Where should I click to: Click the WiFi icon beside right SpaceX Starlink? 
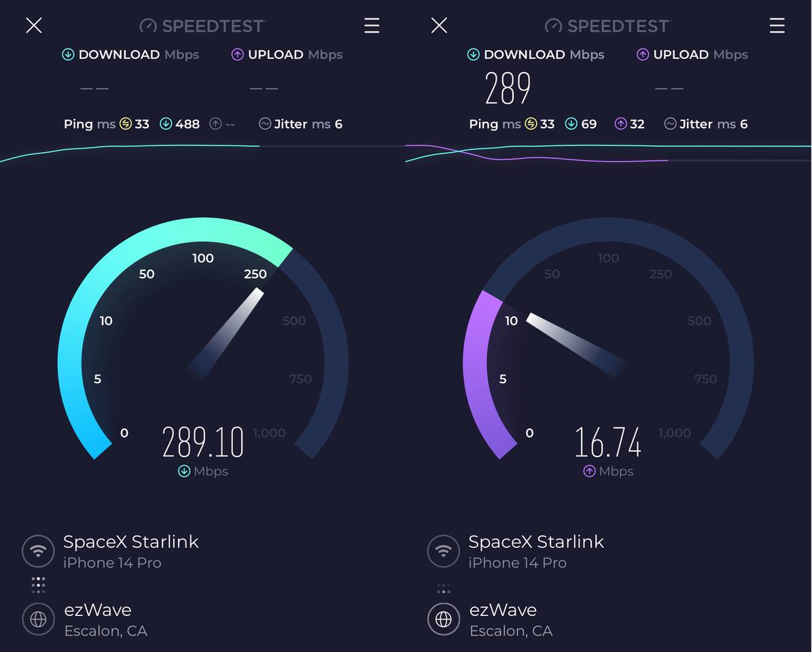[x=443, y=551]
